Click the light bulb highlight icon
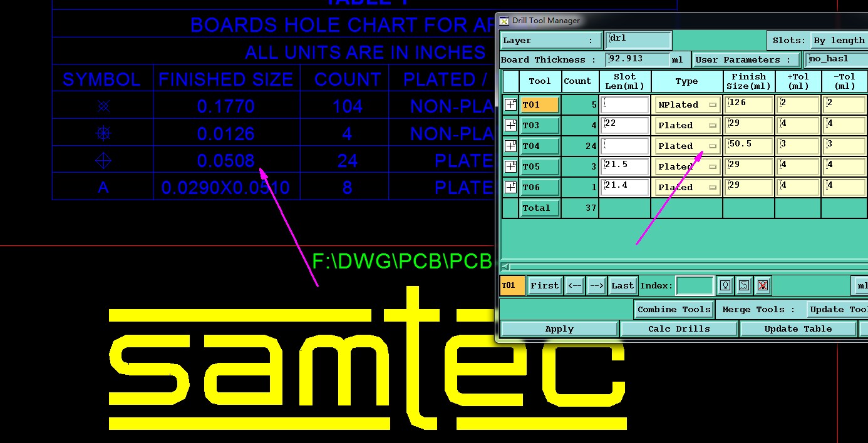The image size is (868, 443). 725,285
